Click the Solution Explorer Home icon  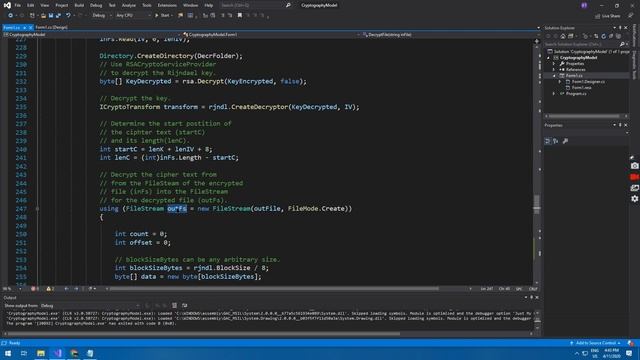[x=563, y=36]
